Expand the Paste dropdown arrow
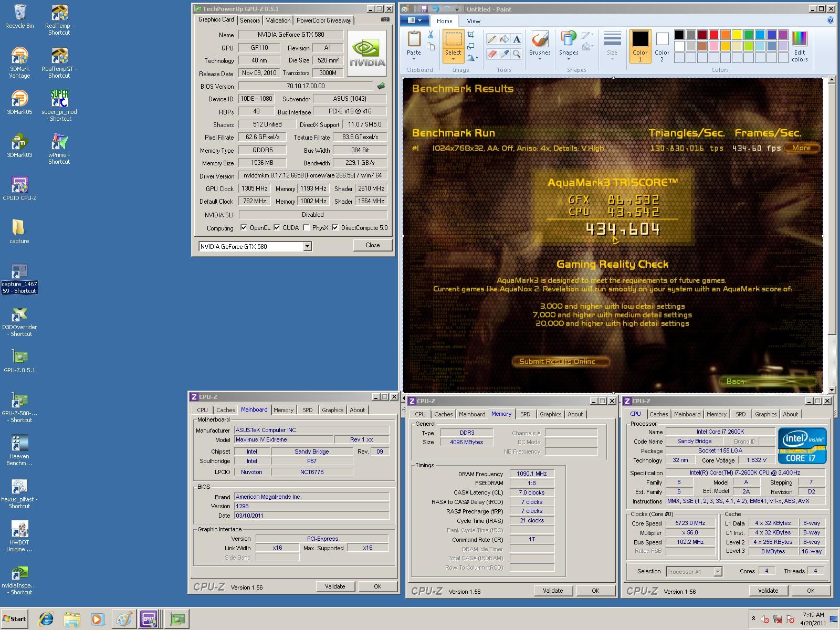Image resolution: width=840 pixels, height=630 pixels. pos(414,59)
